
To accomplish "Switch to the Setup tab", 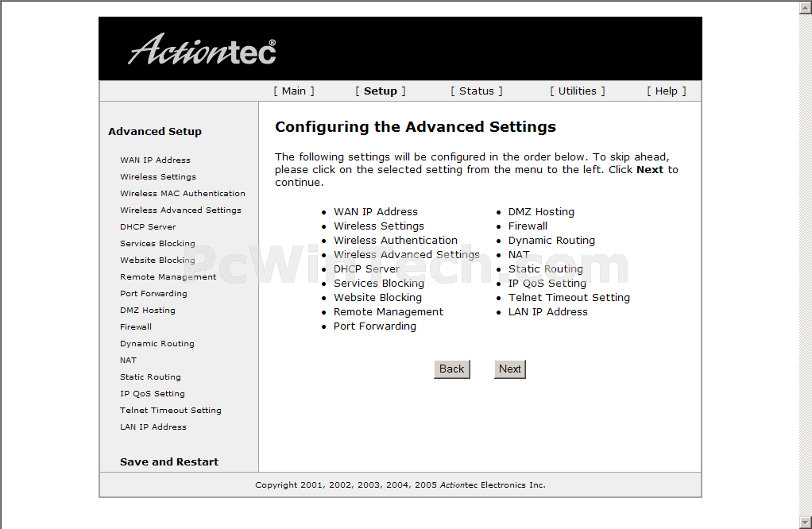I will tap(380, 91).
